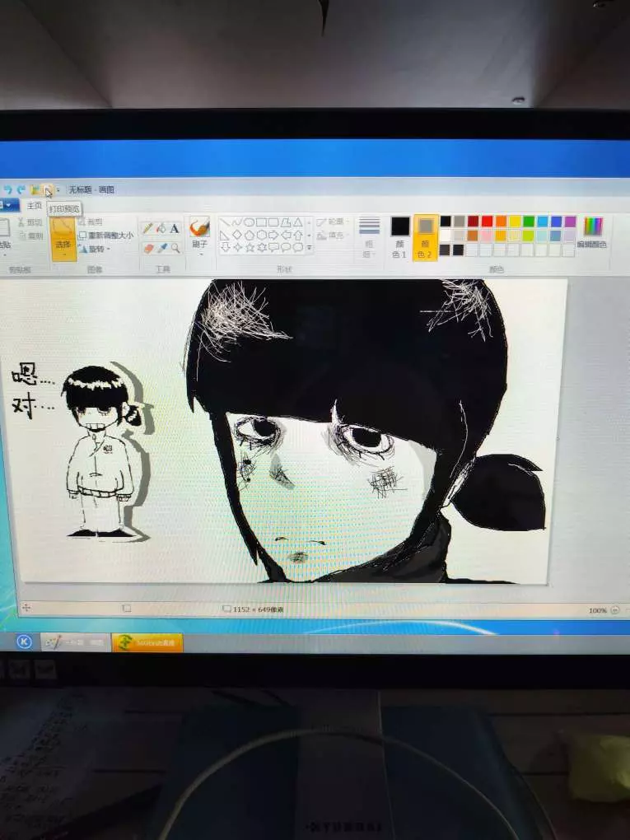Pick the yellow color swatch
630x840 pixels.
click(515, 222)
